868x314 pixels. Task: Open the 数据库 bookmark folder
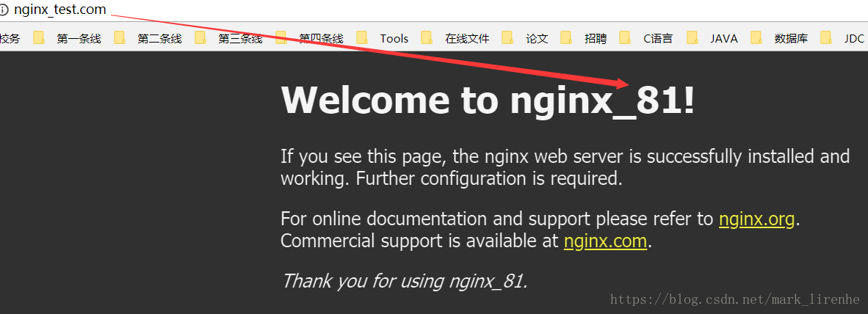pyautogui.click(x=780, y=38)
